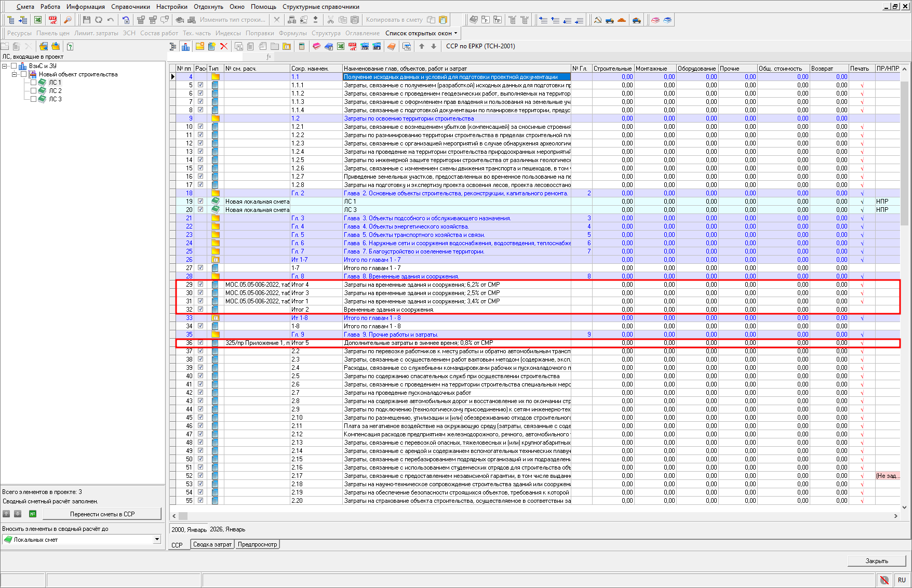Click the help question mark document icon
912x588 pixels.
click(70, 46)
